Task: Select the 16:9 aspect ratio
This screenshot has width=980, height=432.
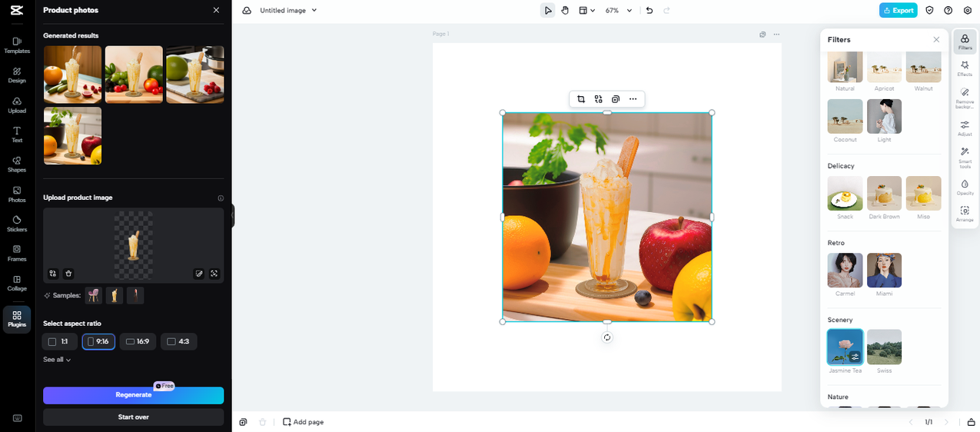Action: point(138,341)
